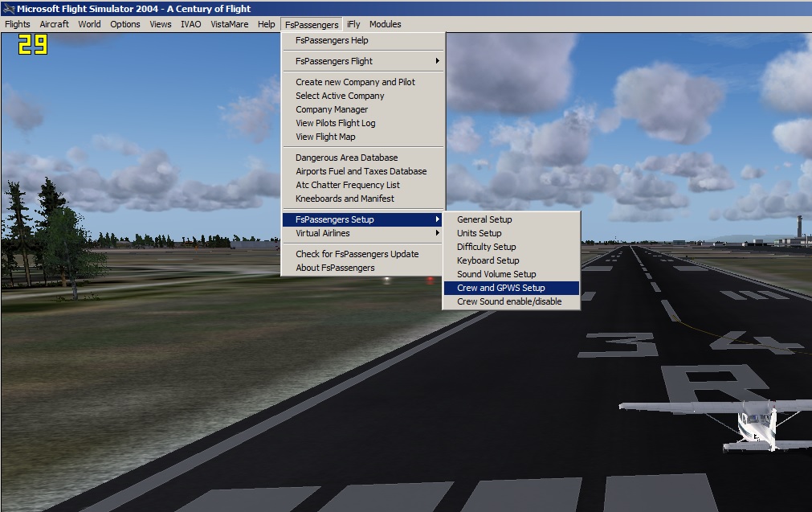Open the World menu
Viewport: 812px width, 512px height.
[89, 24]
